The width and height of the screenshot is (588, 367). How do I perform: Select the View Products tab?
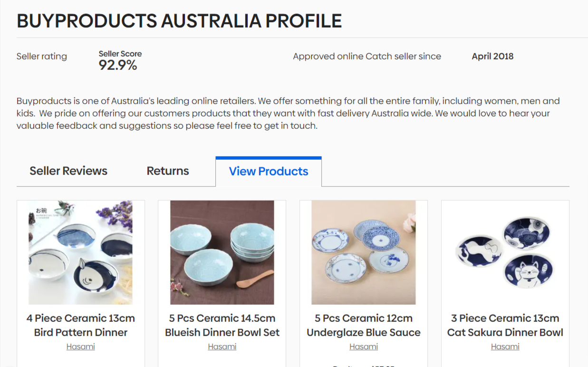269,172
